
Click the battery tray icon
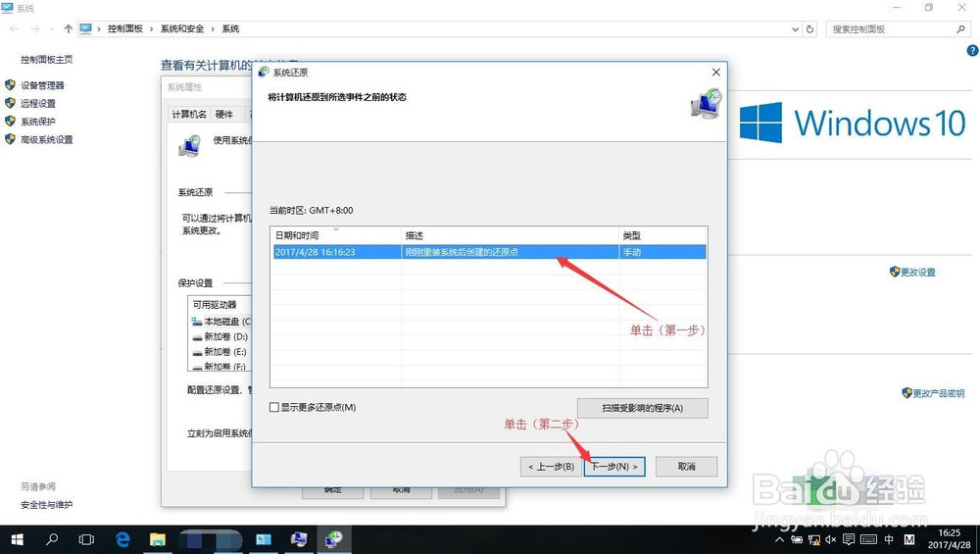797,539
